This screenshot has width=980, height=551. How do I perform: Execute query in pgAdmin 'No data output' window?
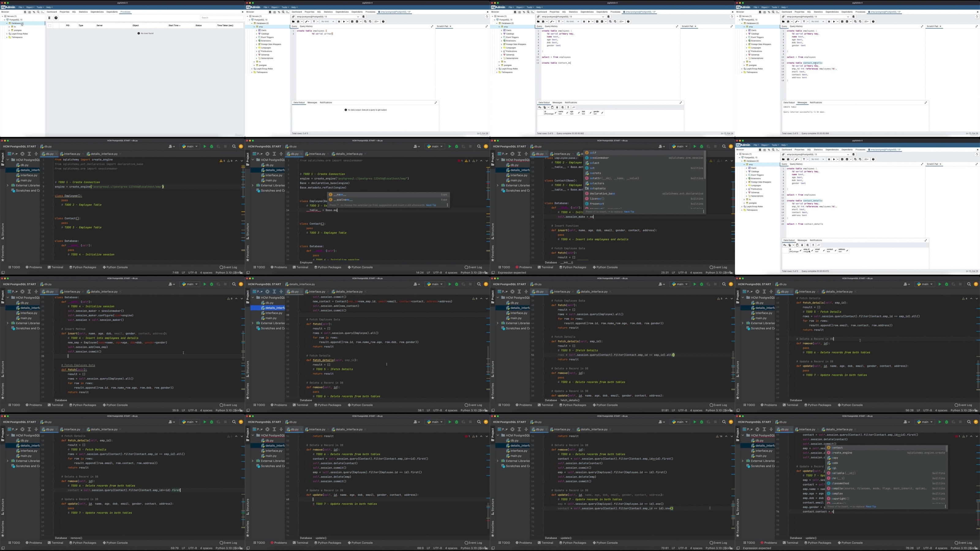[344, 22]
